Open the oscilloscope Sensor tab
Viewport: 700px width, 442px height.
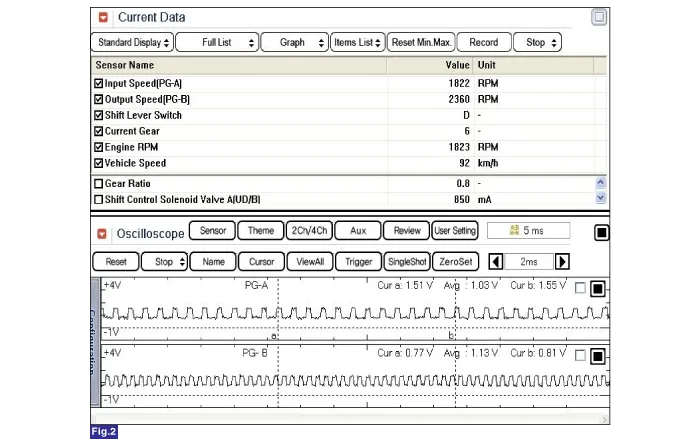[212, 231]
